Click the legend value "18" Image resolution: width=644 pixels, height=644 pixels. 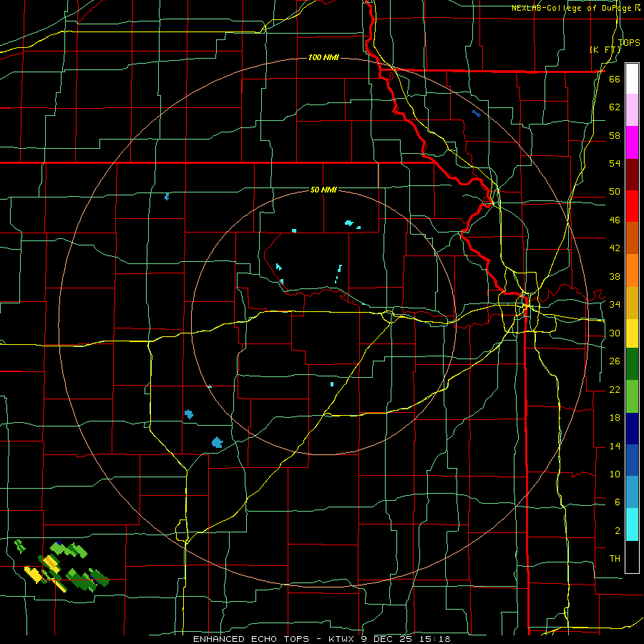615,418
